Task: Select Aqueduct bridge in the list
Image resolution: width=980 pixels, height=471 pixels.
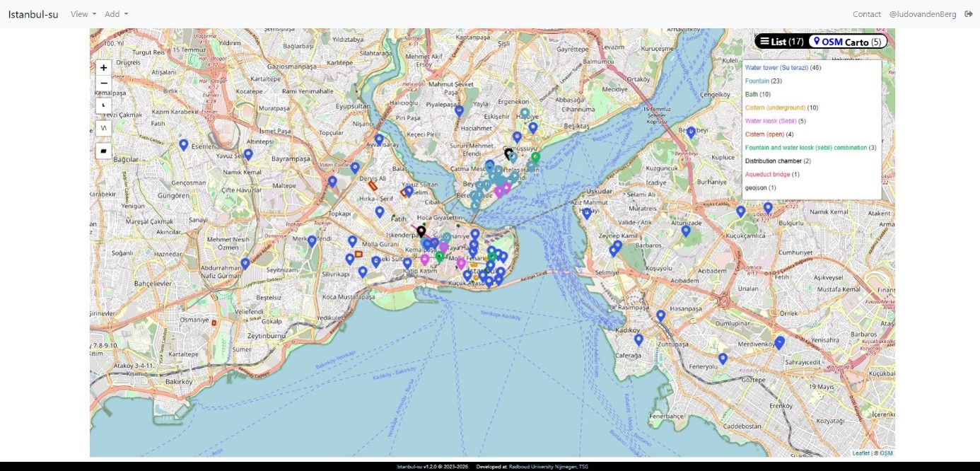Action: click(x=772, y=174)
